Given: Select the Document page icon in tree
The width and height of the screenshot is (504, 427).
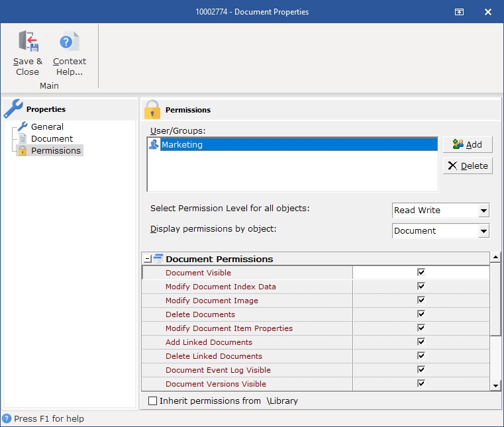Looking at the screenshot, I should point(23,138).
